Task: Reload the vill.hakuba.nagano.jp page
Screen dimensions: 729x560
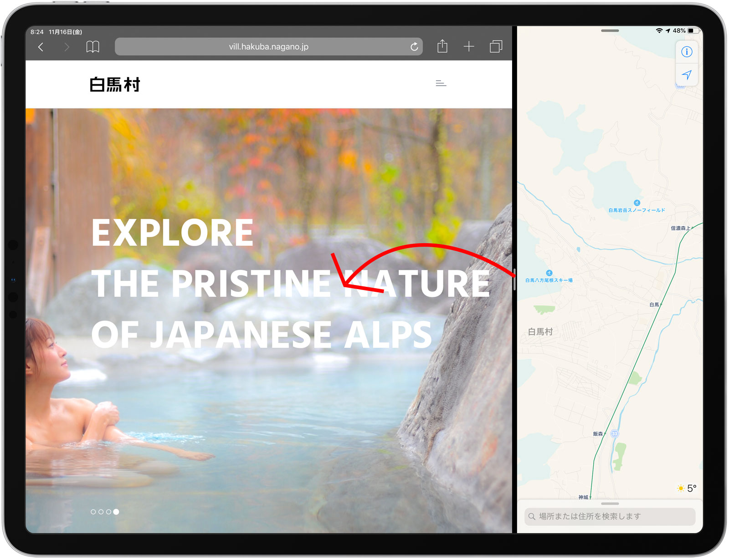Action: coord(414,47)
